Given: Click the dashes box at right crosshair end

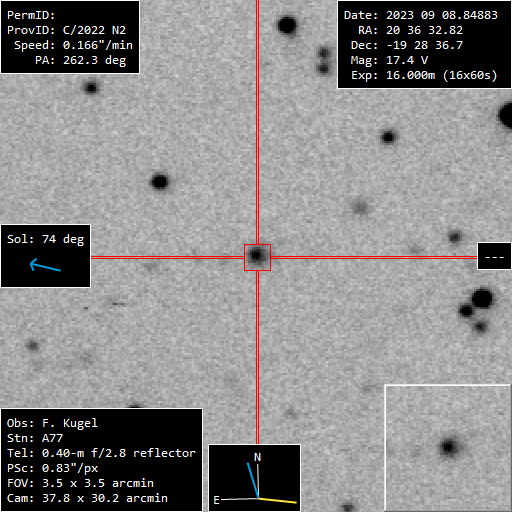Looking at the screenshot, I should tap(494, 256).
